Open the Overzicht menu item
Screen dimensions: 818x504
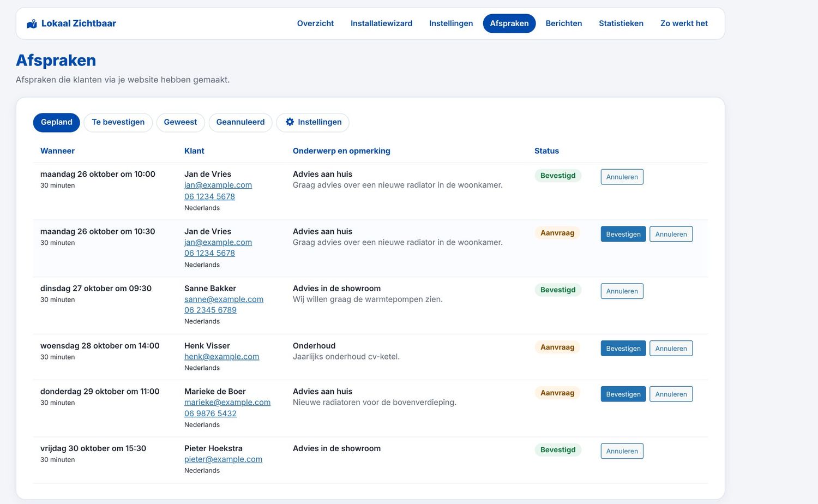pyautogui.click(x=315, y=23)
